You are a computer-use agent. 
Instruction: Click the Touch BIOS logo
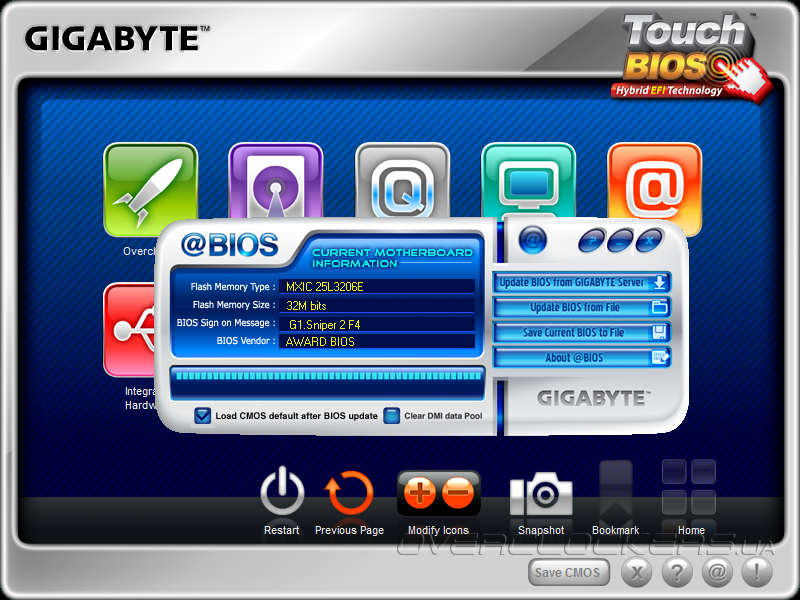pyautogui.click(x=691, y=56)
